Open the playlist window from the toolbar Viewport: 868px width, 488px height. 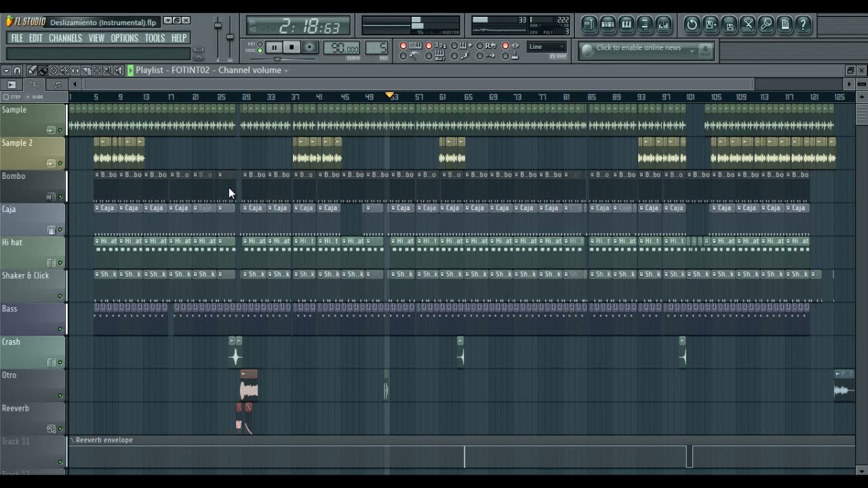589,25
